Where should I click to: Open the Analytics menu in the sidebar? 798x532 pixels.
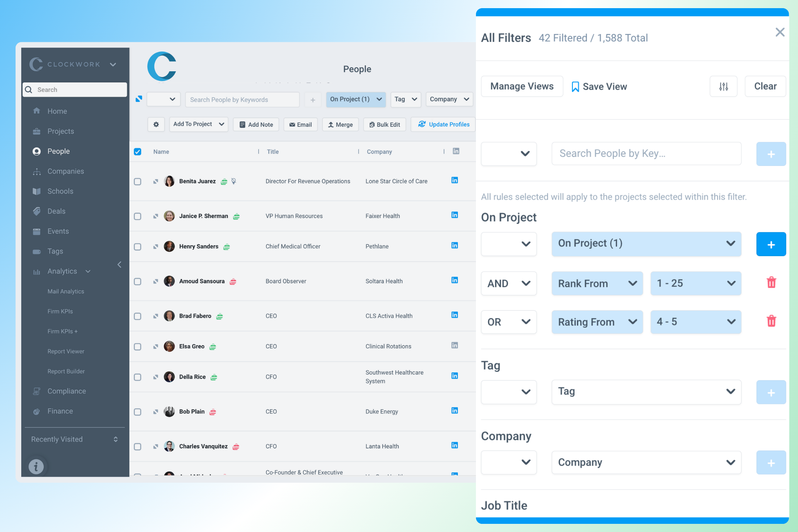pyautogui.click(x=62, y=271)
